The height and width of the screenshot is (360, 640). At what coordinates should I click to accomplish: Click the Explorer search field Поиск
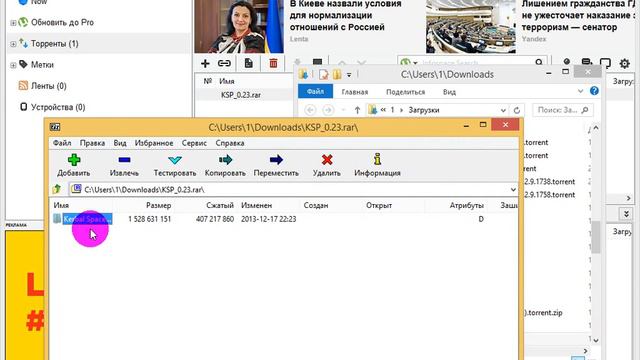pos(563,110)
